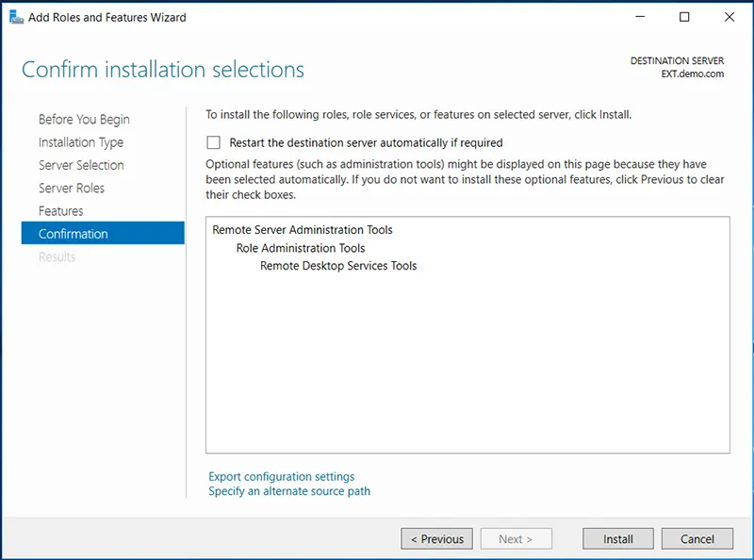The height and width of the screenshot is (560, 754).
Task: Minimize the wizard window
Action: click(x=640, y=17)
